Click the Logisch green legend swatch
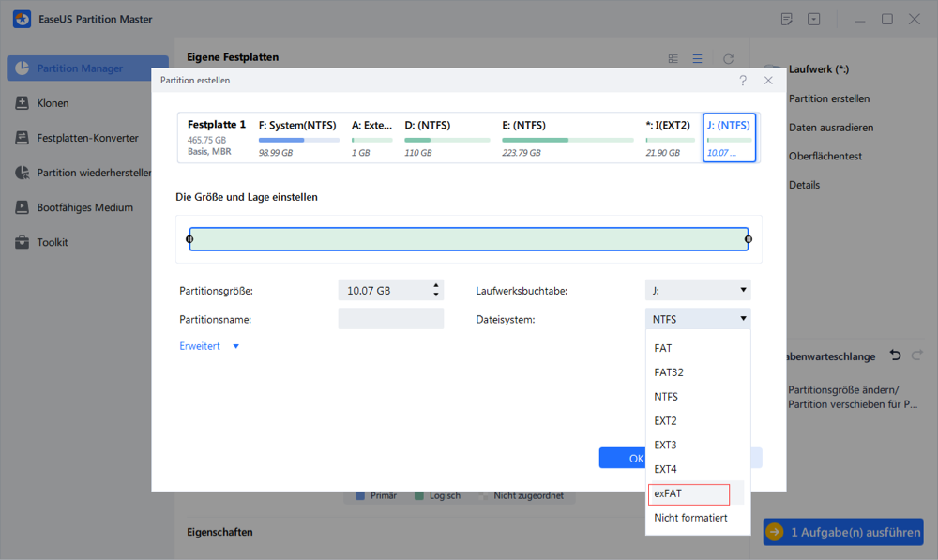The image size is (938, 560). pos(419,496)
